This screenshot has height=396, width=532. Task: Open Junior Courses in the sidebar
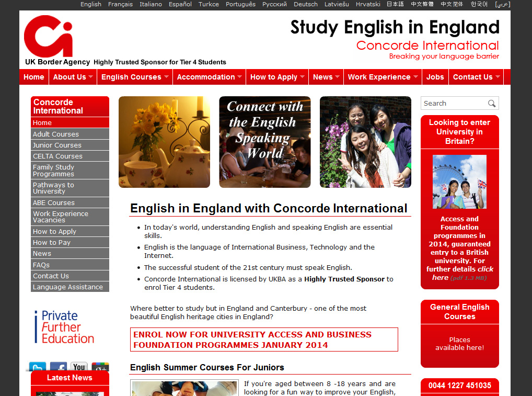(x=70, y=145)
